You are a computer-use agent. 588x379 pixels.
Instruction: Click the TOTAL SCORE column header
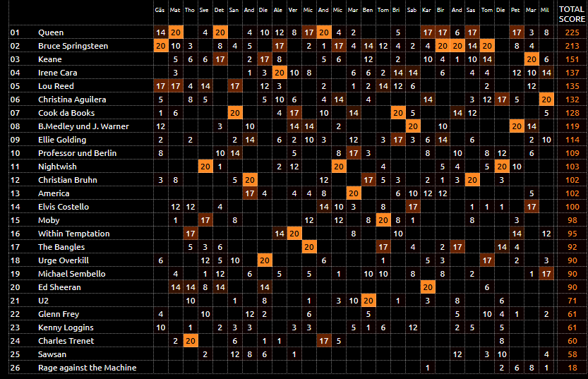[x=572, y=14]
